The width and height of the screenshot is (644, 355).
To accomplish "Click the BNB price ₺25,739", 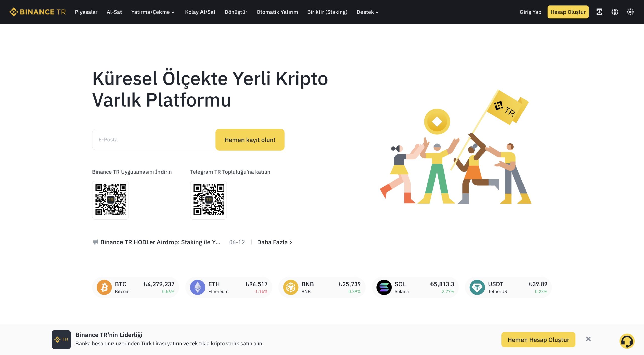I will point(349,284).
